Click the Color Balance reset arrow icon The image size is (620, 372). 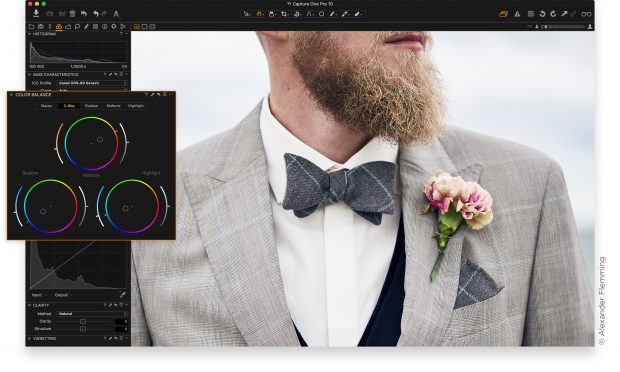coord(159,95)
